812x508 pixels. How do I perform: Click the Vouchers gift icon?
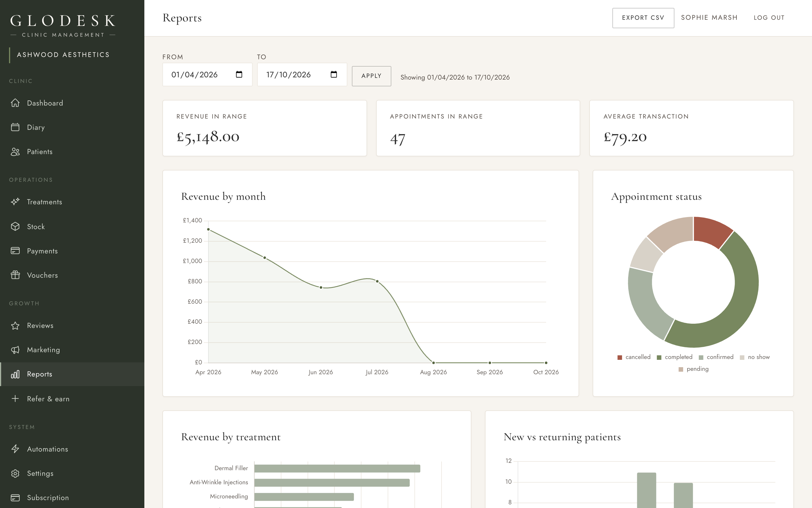(15, 275)
